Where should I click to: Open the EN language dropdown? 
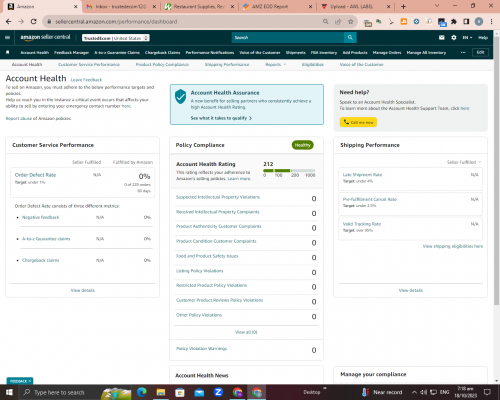[467, 38]
